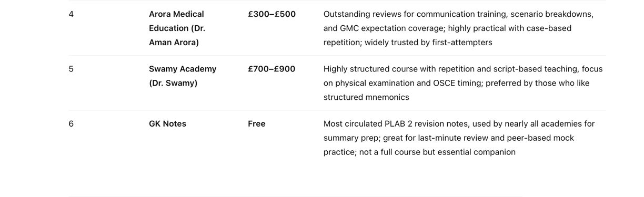The image size is (644, 197).
Task: Click the £300–£500 price cell
Action: point(271,14)
